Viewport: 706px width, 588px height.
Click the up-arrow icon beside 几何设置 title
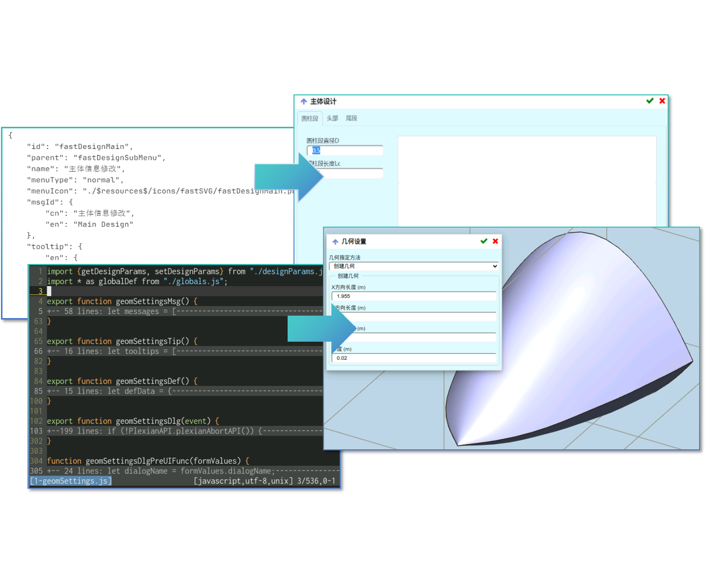coord(335,242)
